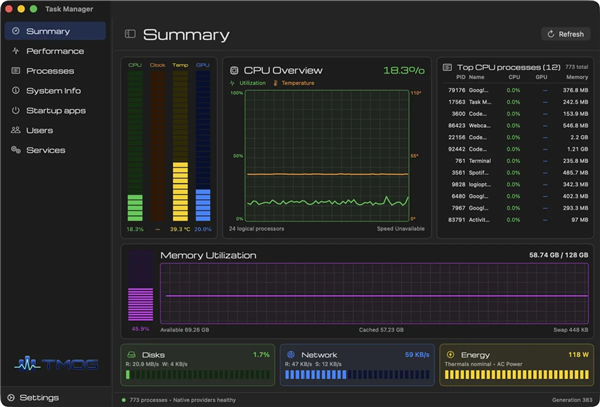Go to System Info

tap(55, 91)
